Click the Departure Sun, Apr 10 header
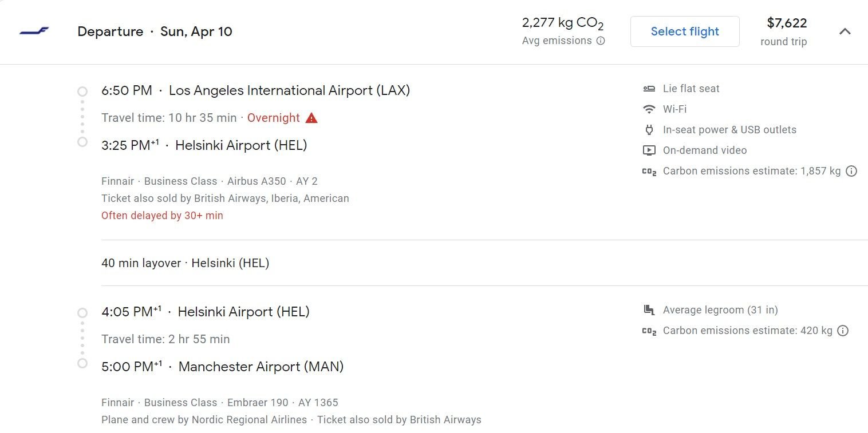 click(155, 31)
